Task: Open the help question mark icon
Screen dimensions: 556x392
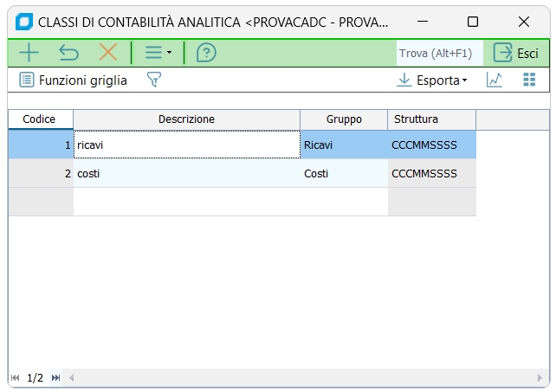Action: coord(206,53)
